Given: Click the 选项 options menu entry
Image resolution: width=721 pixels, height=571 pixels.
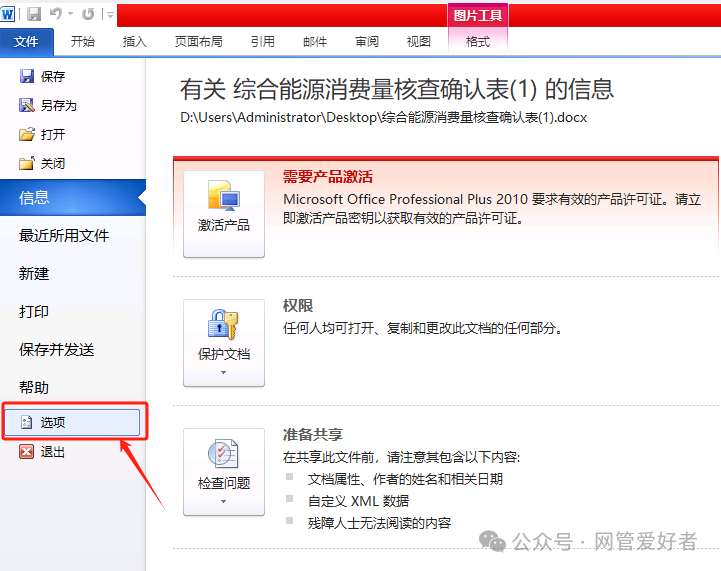Looking at the screenshot, I should (72, 422).
